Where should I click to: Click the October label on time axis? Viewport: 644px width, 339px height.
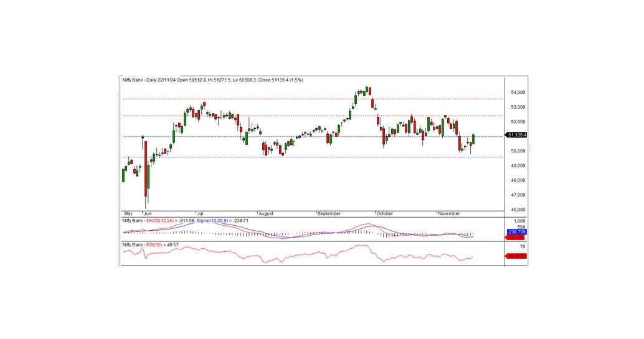(x=385, y=214)
